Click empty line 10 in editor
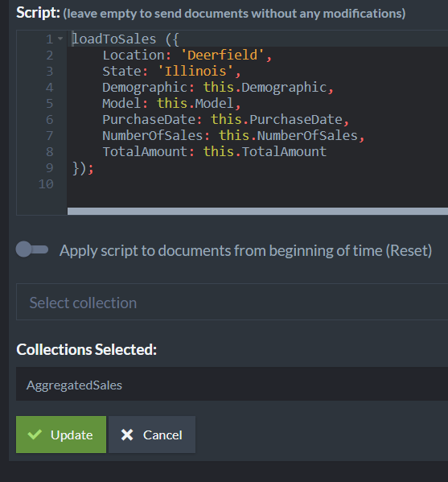Screen dimensions: 448x482 coord(257,184)
